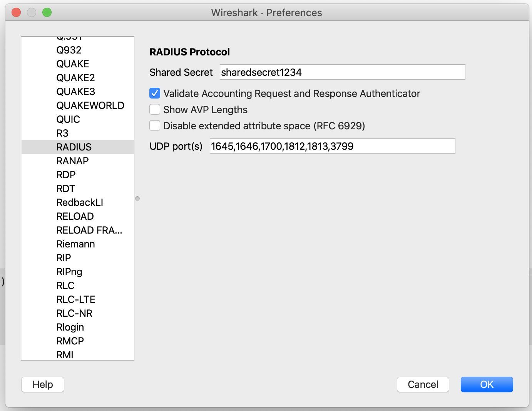The height and width of the screenshot is (411, 532).
Task: Click the Shared Secret input field
Action: tap(342, 72)
